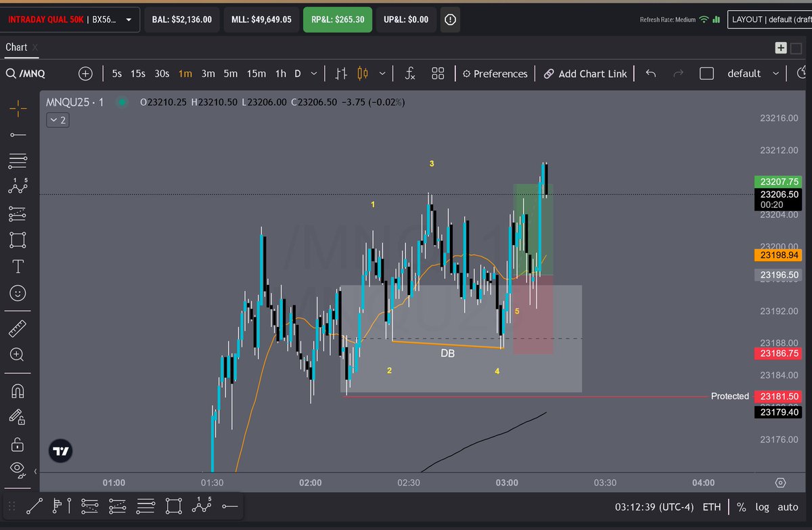Select the 1h timeframe
The width and height of the screenshot is (812, 530).
click(x=281, y=73)
